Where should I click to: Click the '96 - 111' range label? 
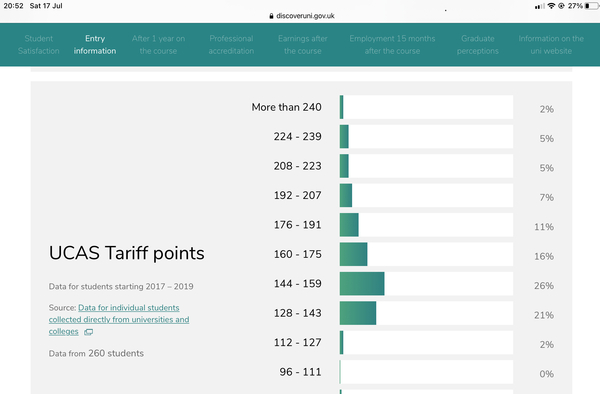pyautogui.click(x=300, y=372)
